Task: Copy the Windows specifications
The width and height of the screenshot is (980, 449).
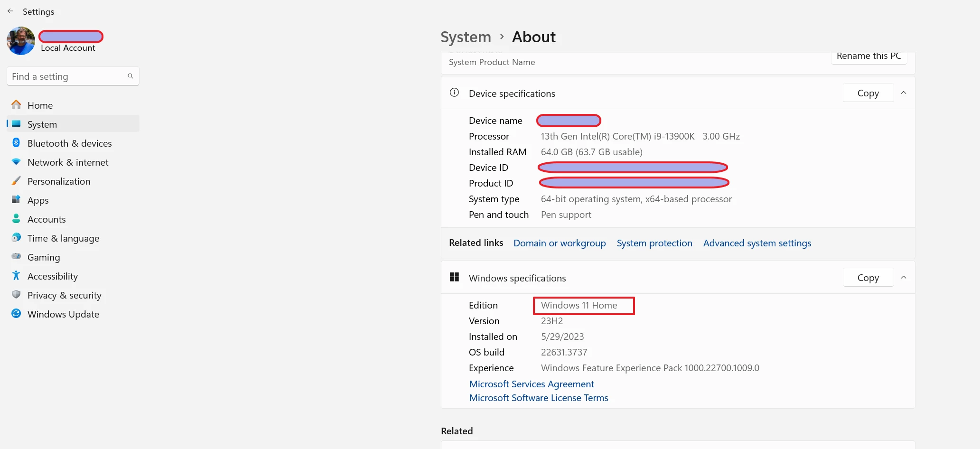Action: [x=868, y=278]
